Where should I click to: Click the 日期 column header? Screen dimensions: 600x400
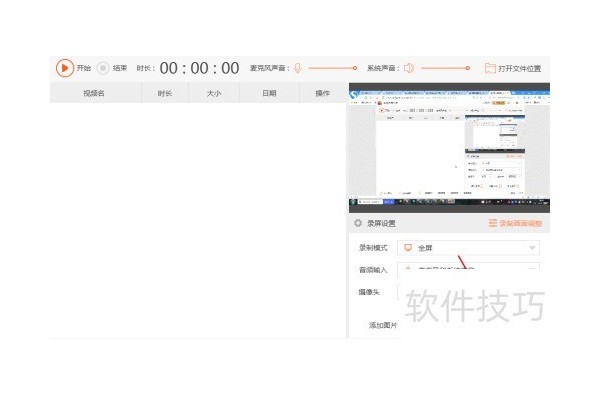point(269,93)
